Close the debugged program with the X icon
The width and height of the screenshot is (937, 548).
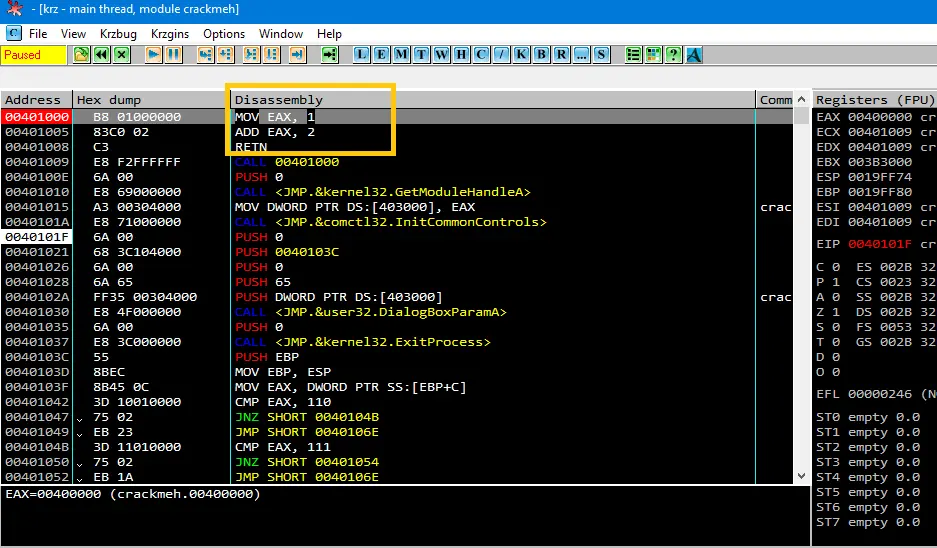pyautogui.click(x=122, y=55)
